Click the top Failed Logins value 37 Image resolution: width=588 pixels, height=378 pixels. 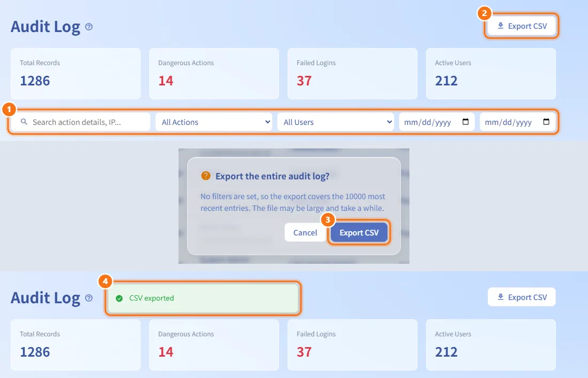pos(304,81)
